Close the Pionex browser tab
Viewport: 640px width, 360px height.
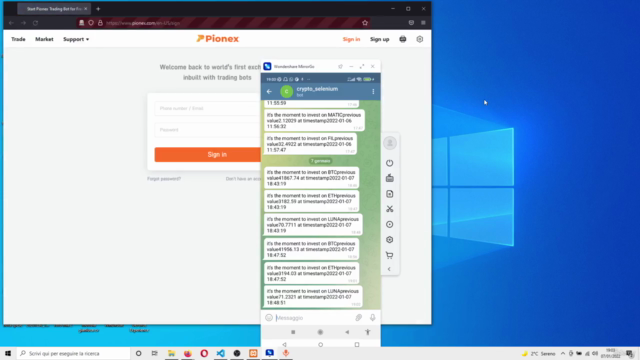point(86,9)
